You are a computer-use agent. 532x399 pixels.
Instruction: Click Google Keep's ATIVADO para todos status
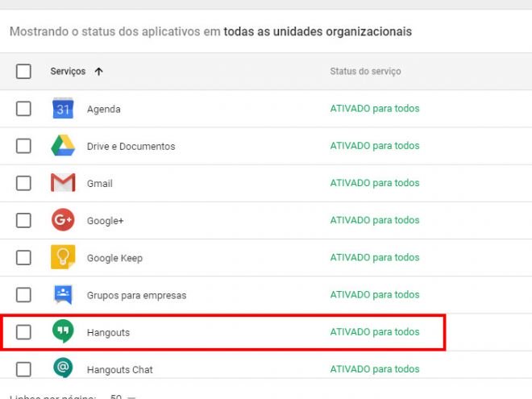click(x=375, y=257)
